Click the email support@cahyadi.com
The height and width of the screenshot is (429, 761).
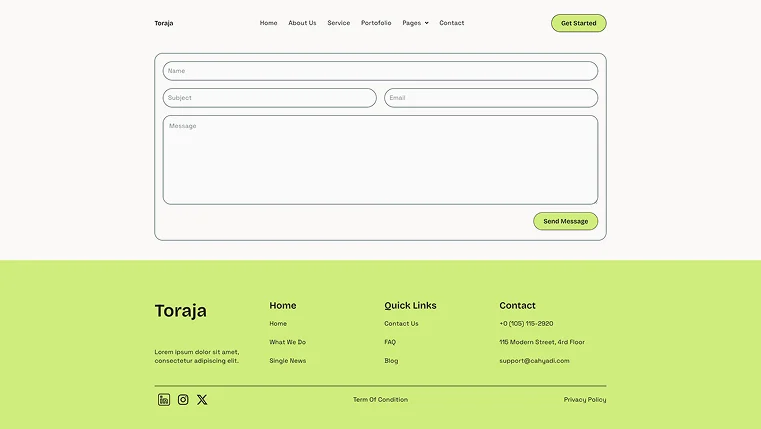point(534,361)
